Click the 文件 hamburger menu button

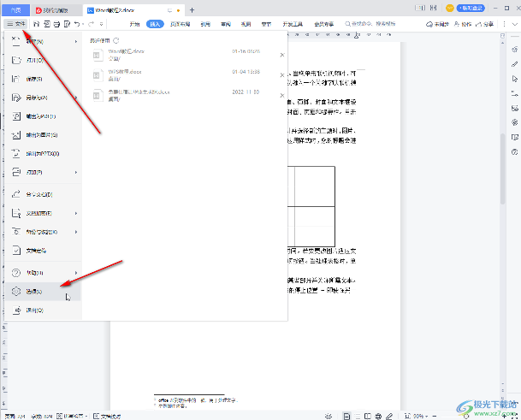click(16, 24)
